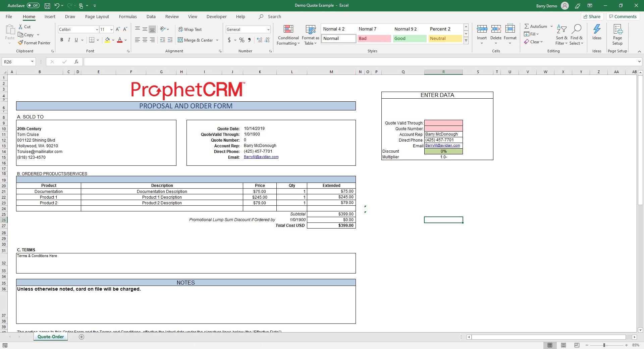
Task: Select the Quote-Order sheet tab
Action: click(x=51, y=337)
